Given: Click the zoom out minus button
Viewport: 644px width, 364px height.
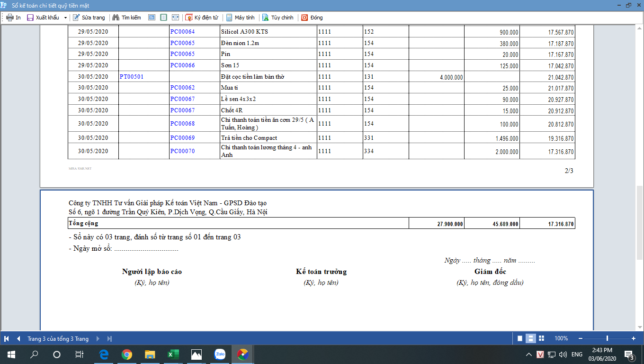Looking at the screenshot, I should (580, 338).
